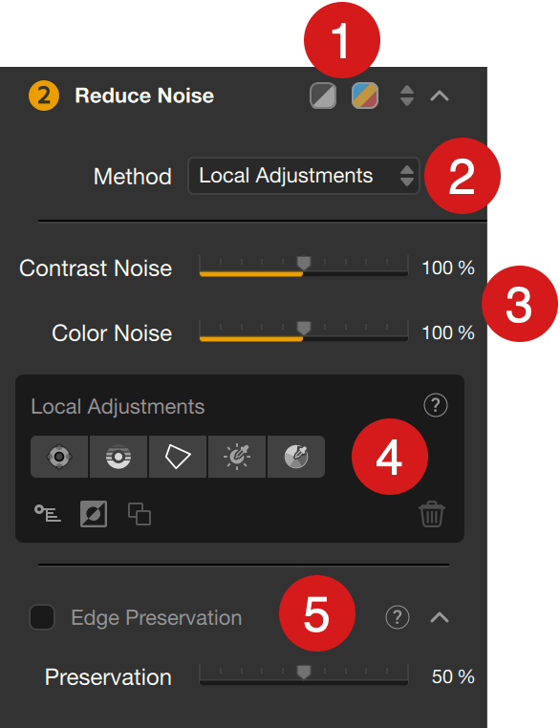This screenshot has height=728, width=560.
Task: Click the reorder up-down arrows in header
Action: coord(407,96)
